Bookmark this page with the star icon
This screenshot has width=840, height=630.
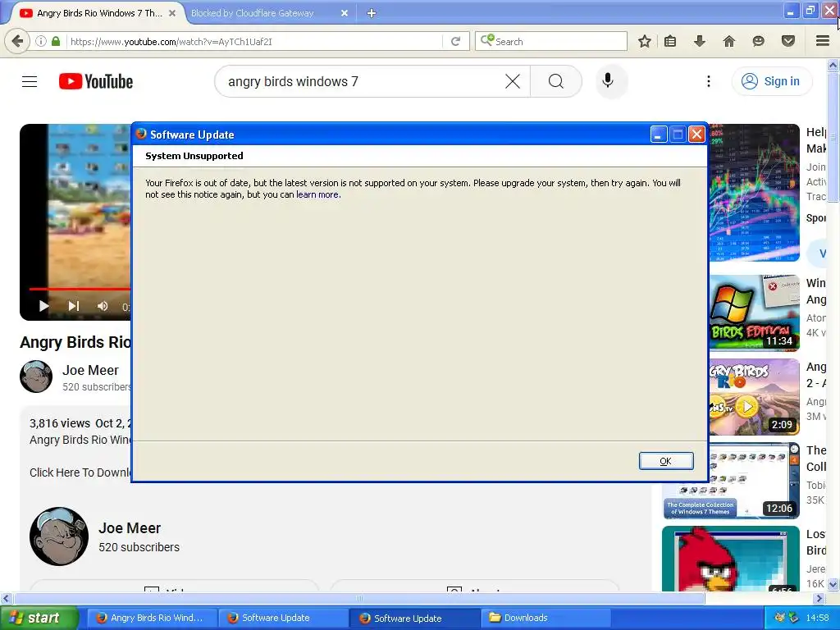(x=645, y=41)
